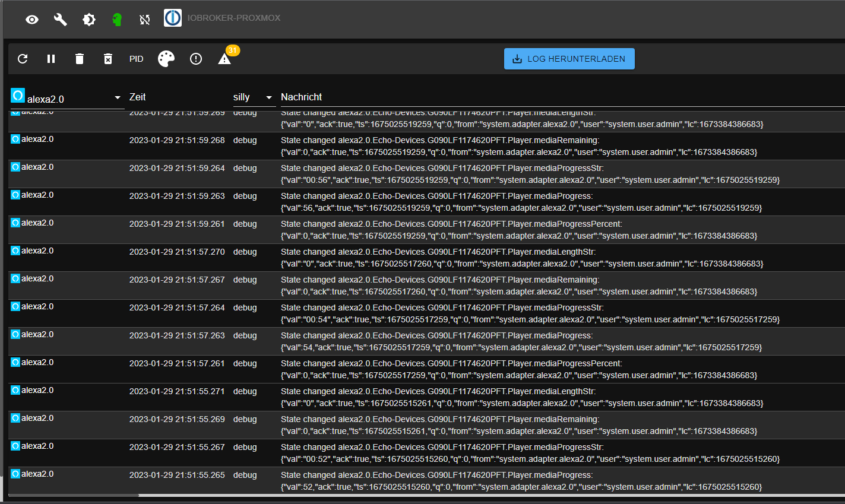Click the Alexa icon in the source filter

[18, 95]
